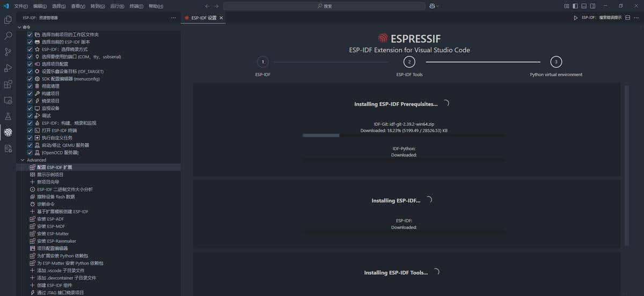Select the ESP-IDF Espressif activity bar icon
Screen dimensions: 644x296
8,132
